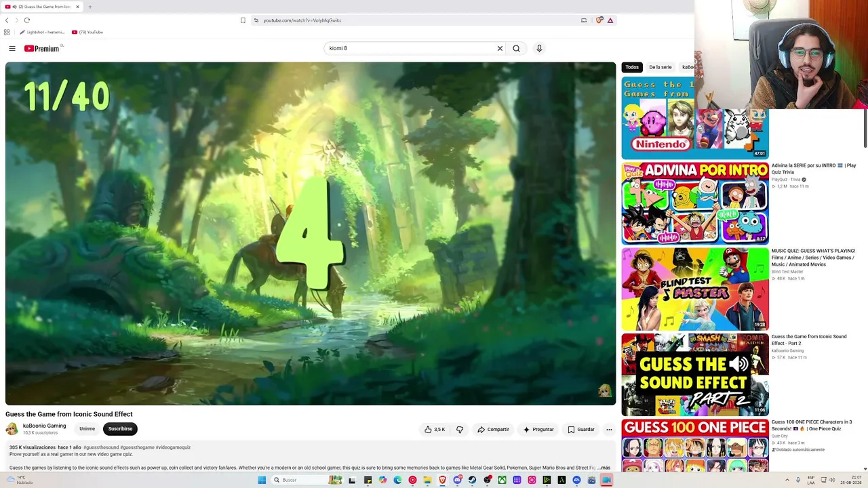
Task: Clear the search box text
Action: point(500,48)
